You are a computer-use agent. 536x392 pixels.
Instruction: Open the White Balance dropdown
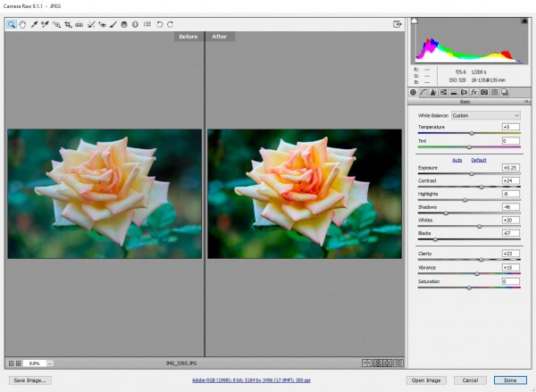486,115
